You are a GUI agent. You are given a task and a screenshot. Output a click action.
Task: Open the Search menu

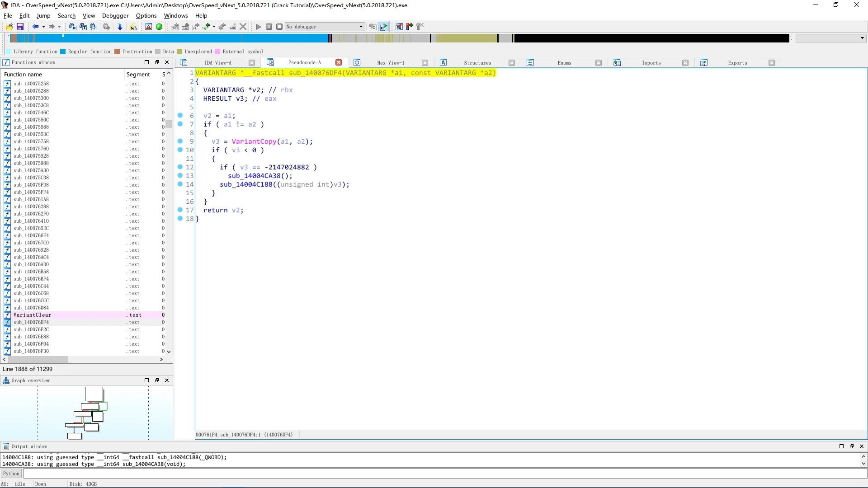(x=66, y=15)
